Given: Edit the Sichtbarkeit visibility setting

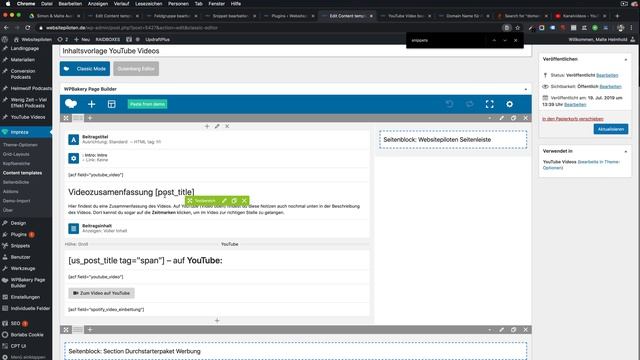Looking at the screenshot, I should coord(610,87).
